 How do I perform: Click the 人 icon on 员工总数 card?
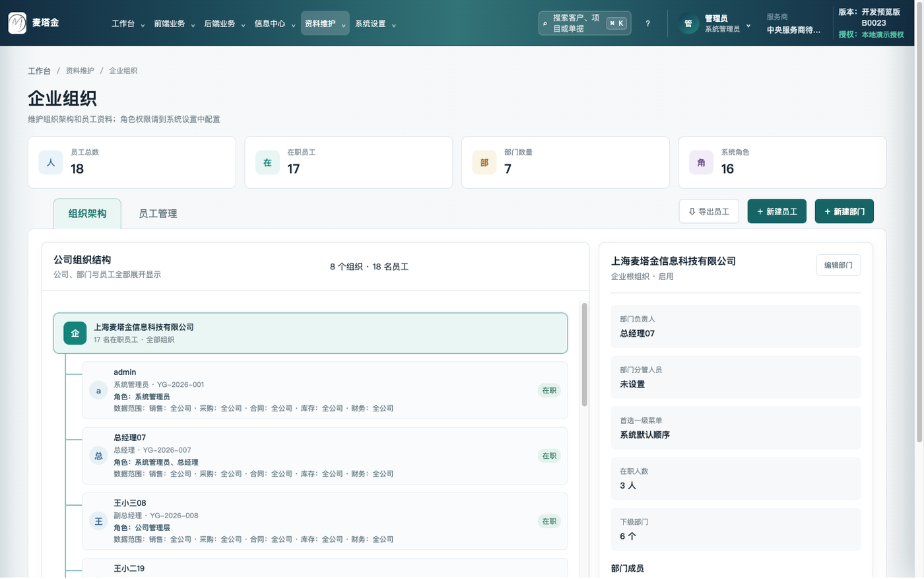(51, 162)
